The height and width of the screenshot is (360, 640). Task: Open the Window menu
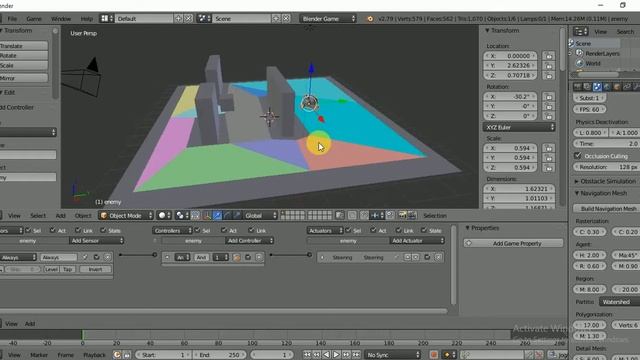(x=61, y=19)
